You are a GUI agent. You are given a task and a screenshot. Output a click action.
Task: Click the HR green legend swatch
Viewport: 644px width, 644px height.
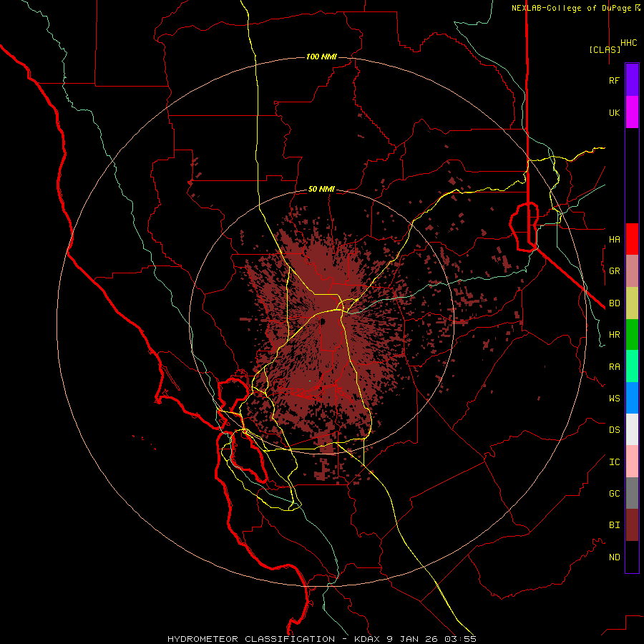pyautogui.click(x=632, y=335)
